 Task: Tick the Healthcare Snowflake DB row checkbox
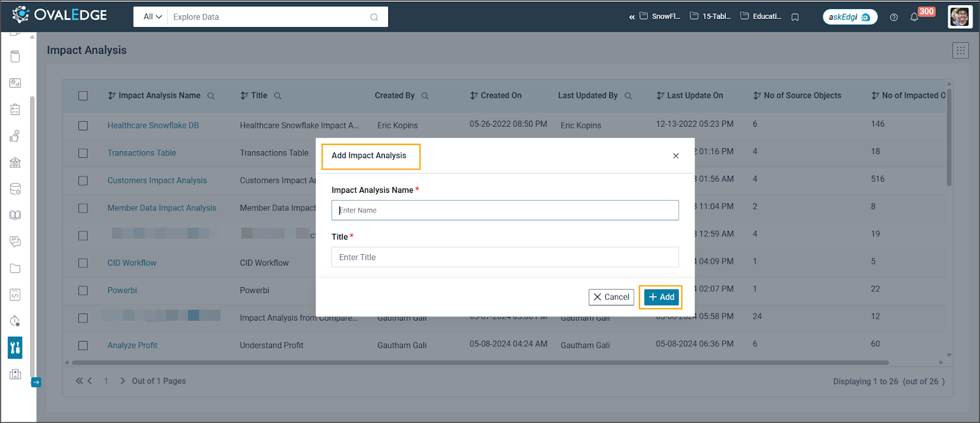coord(83,125)
